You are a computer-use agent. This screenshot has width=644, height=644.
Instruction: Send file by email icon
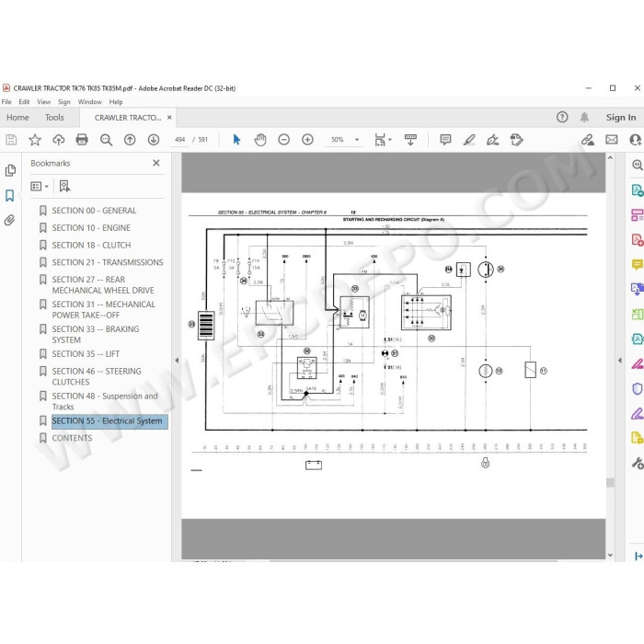pos(612,140)
